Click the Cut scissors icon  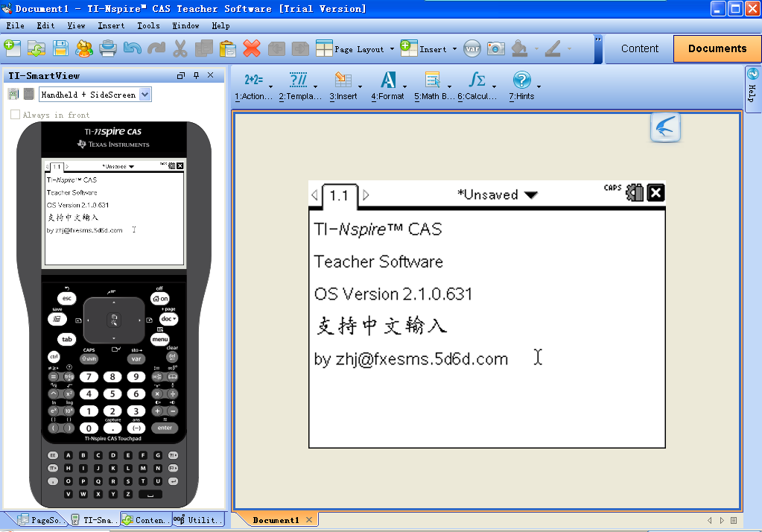(x=180, y=48)
